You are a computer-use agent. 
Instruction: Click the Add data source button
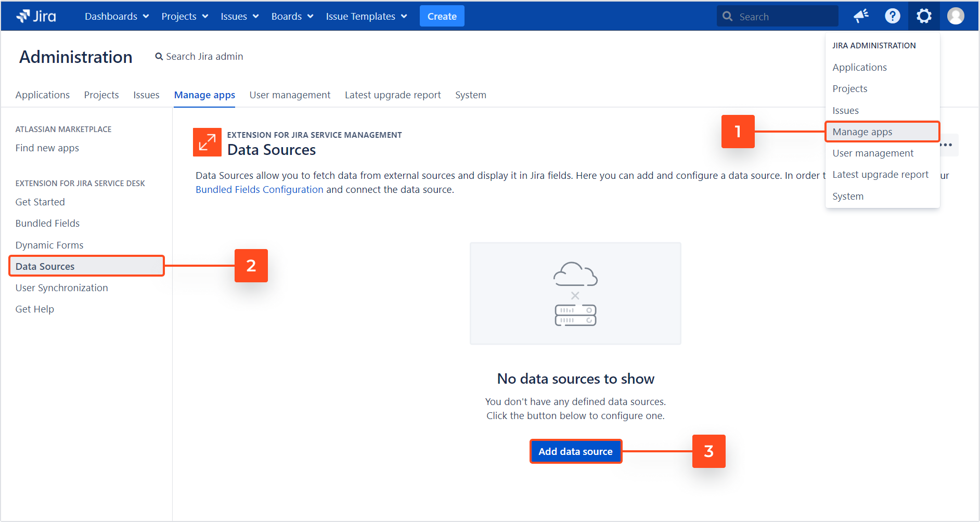coord(575,451)
